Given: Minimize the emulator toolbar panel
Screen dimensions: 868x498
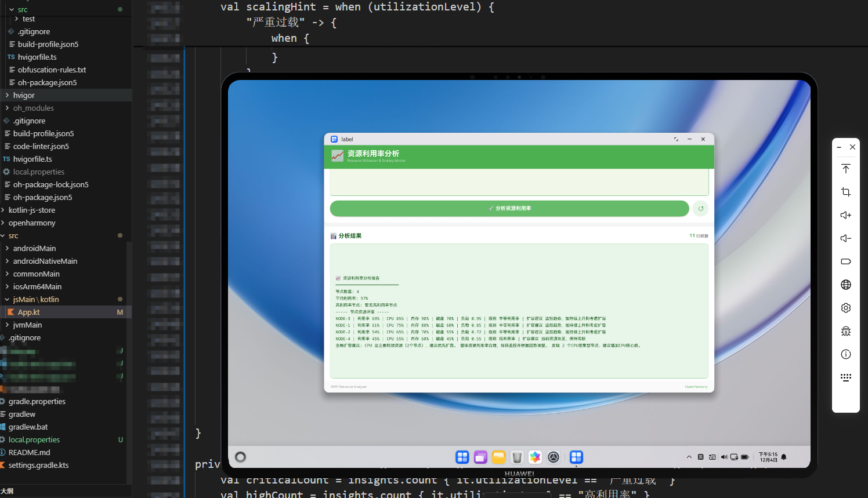Looking at the screenshot, I should point(839,147).
